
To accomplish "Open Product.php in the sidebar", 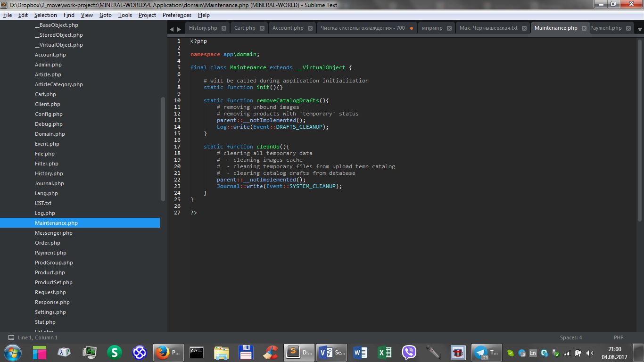I will click(x=50, y=272).
